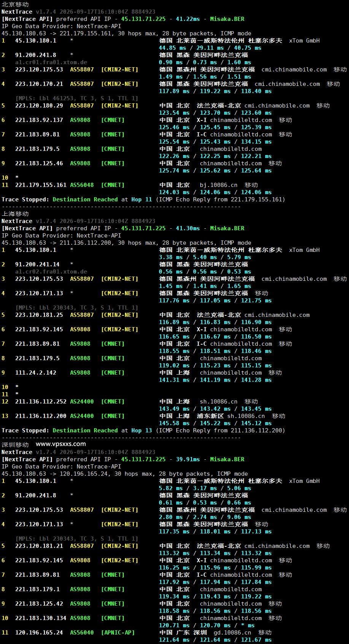Click the IP address 221.183.125.42

click(x=39, y=604)
